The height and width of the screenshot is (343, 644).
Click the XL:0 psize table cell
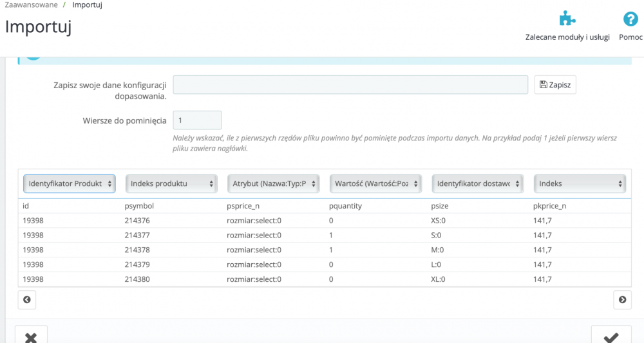[x=438, y=279]
